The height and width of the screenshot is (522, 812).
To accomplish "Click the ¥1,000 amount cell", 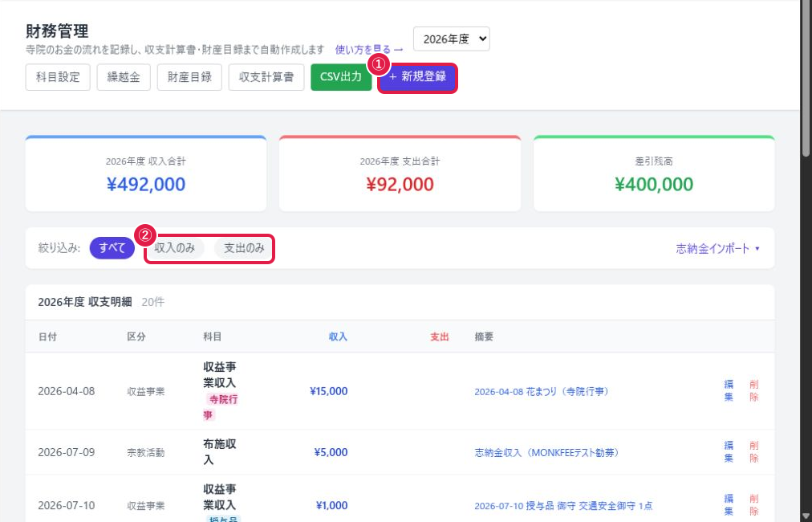I will tap(331, 505).
